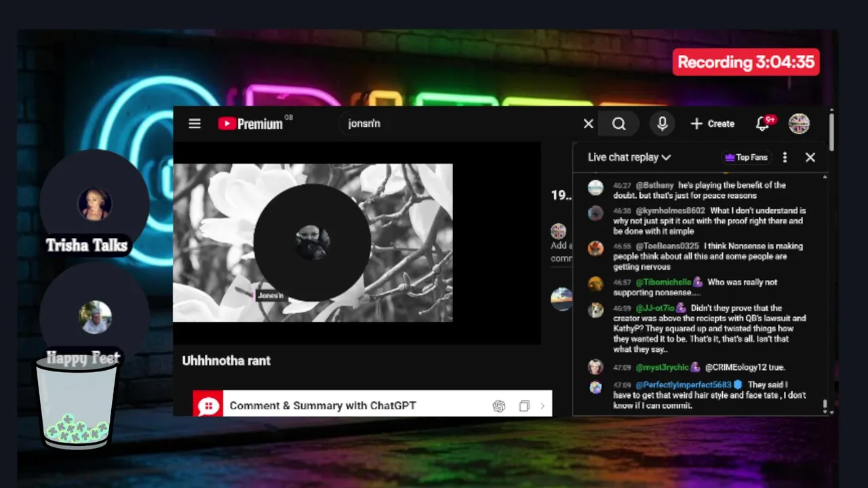
Task: Clear the search box with X icon
Action: (589, 123)
